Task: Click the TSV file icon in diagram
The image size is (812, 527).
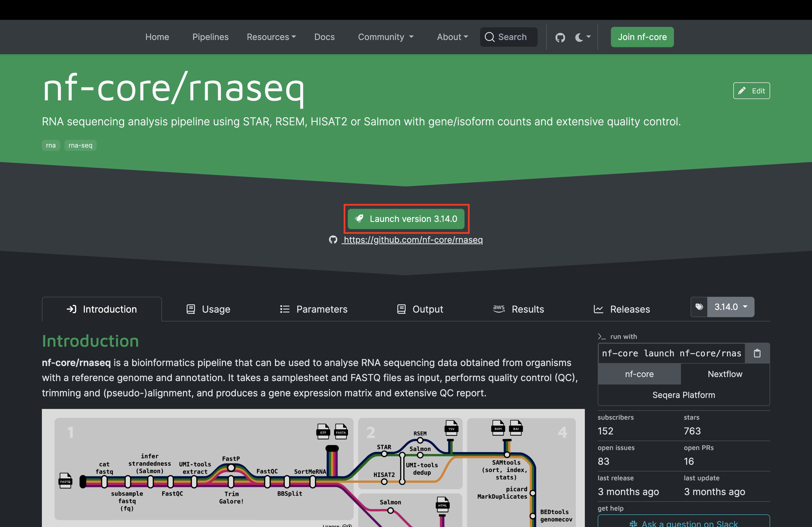Action: (451, 428)
